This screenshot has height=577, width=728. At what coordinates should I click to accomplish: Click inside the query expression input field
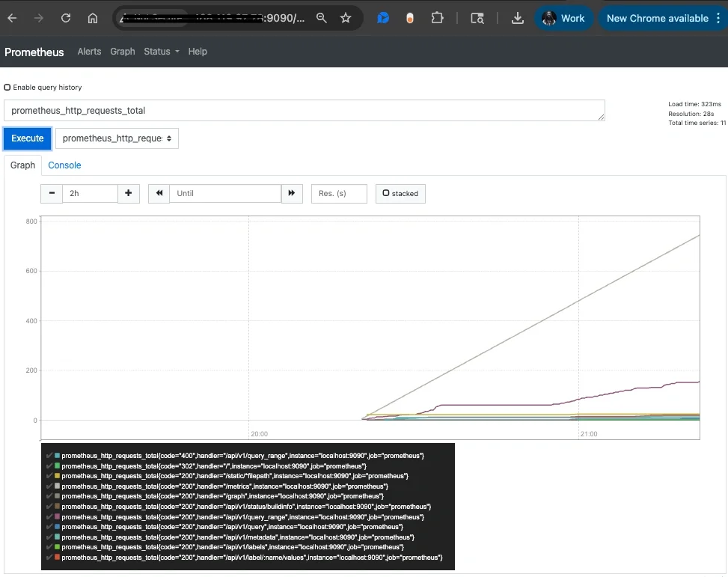[299, 110]
